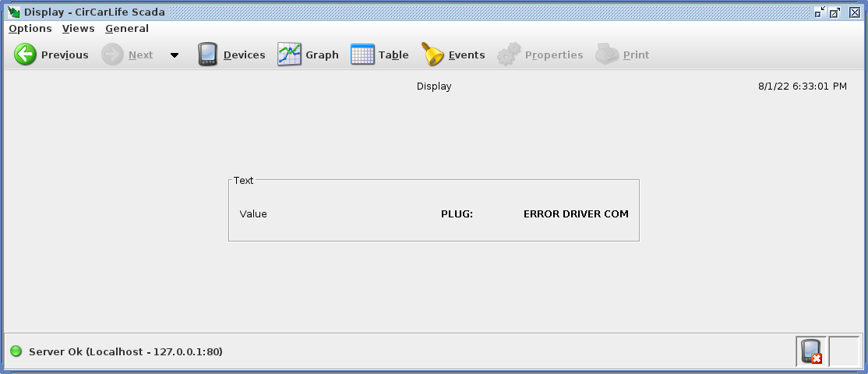Click the CirCarLife app icon in title bar
The image size is (868, 374).
coord(13,12)
